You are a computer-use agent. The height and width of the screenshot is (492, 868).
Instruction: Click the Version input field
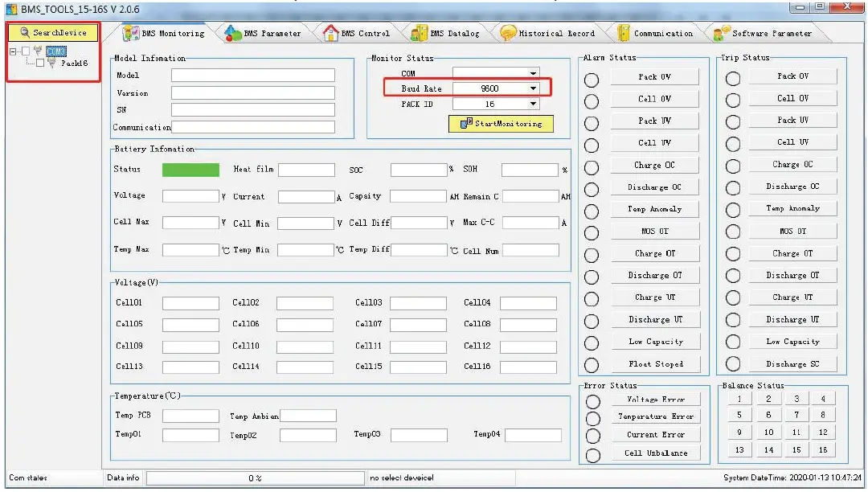[x=253, y=92]
